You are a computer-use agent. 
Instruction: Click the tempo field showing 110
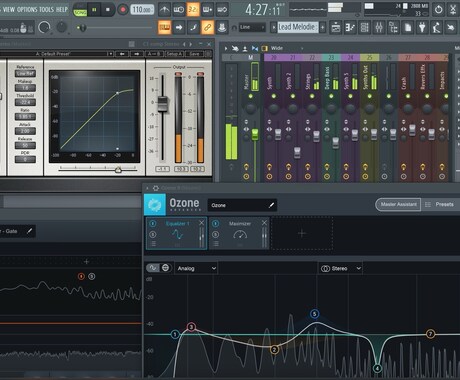[142, 10]
